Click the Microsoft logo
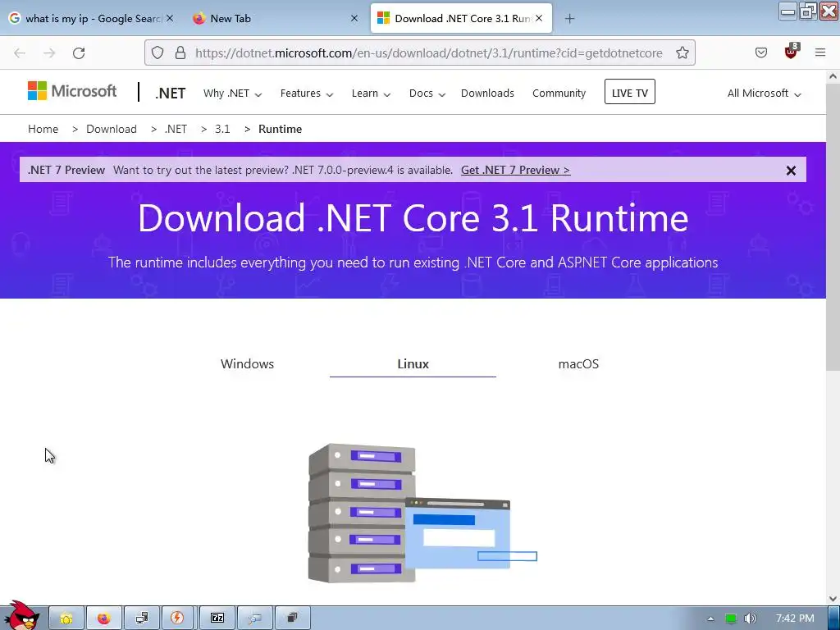The height and width of the screenshot is (630, 840). (x=72, y=91)
